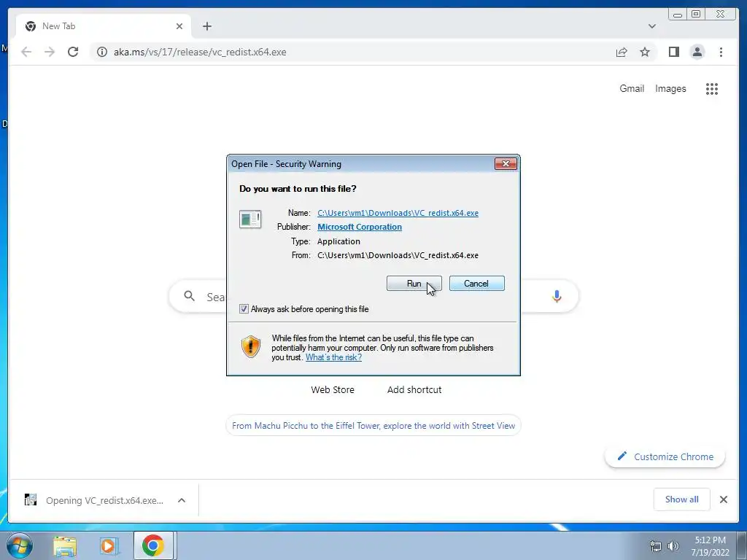747x560 pixels.
Task: Click the Chrome taskbar icon
Action: pos(152,545)
